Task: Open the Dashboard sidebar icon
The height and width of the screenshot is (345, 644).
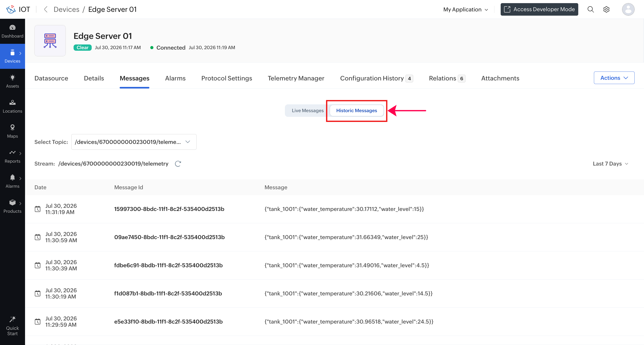Action: coord(13,27)
